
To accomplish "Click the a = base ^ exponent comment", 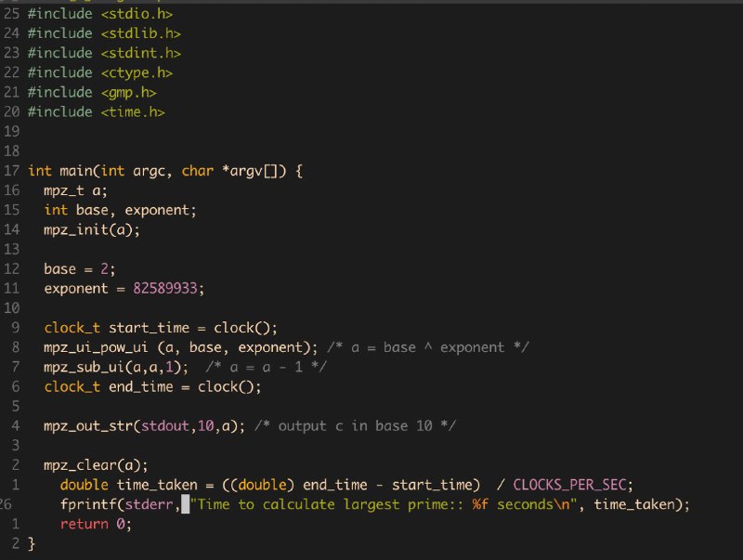I will tap(428, 347).
